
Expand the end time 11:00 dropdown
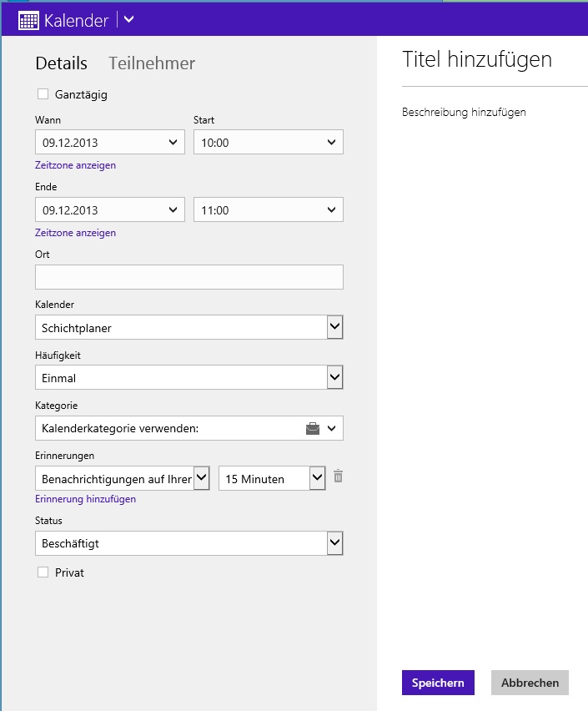click(x=269, y=209)
